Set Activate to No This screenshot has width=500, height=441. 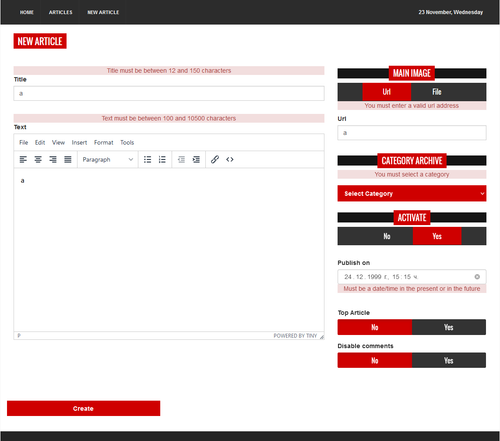[x=387, y=236]
